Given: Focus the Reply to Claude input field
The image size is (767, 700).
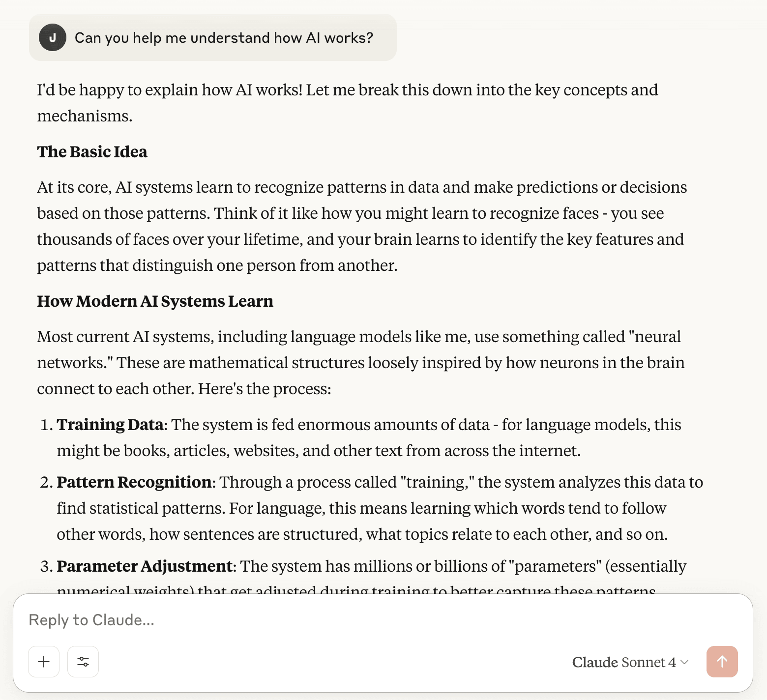Looking at the screenshot, I should tap(383, 620).
